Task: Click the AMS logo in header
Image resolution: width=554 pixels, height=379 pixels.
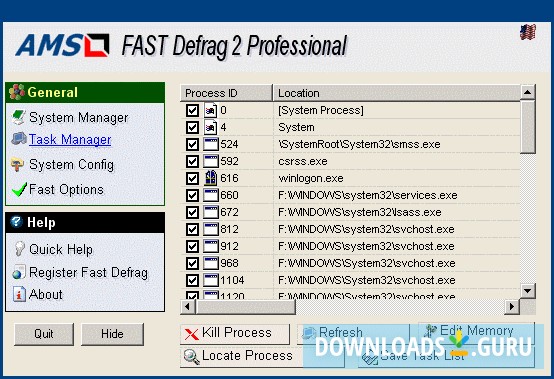Action: click(x=62, y=45)
